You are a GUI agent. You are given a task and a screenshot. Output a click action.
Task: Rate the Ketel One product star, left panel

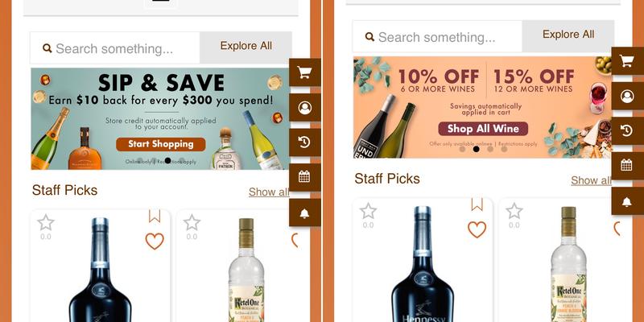pyautogui.click(x=192, y=223)
